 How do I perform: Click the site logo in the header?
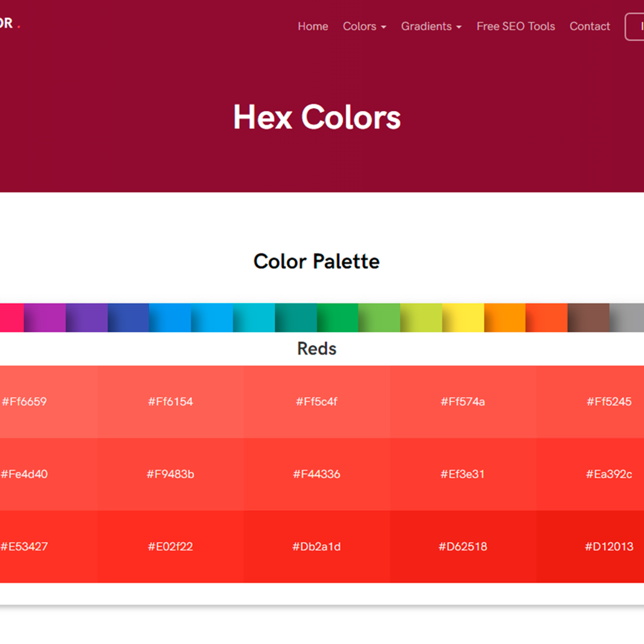tap(6, 24)
